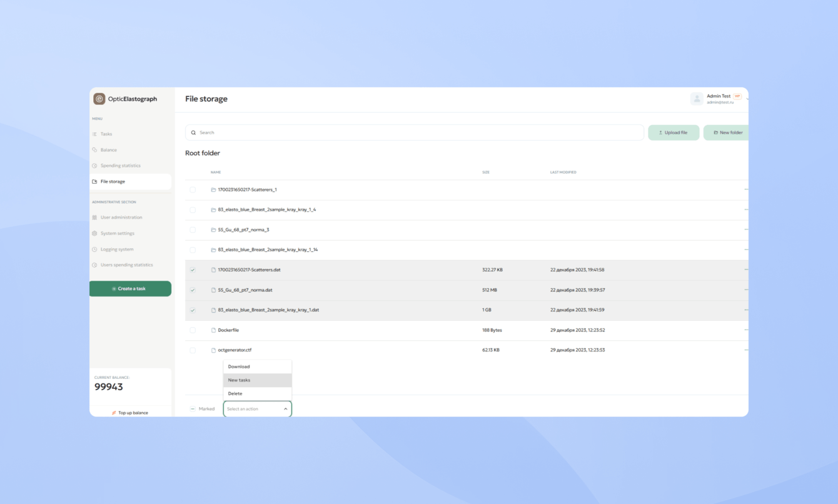
Task: Click the SIZE column header
Action: click(x=486, y=173)
